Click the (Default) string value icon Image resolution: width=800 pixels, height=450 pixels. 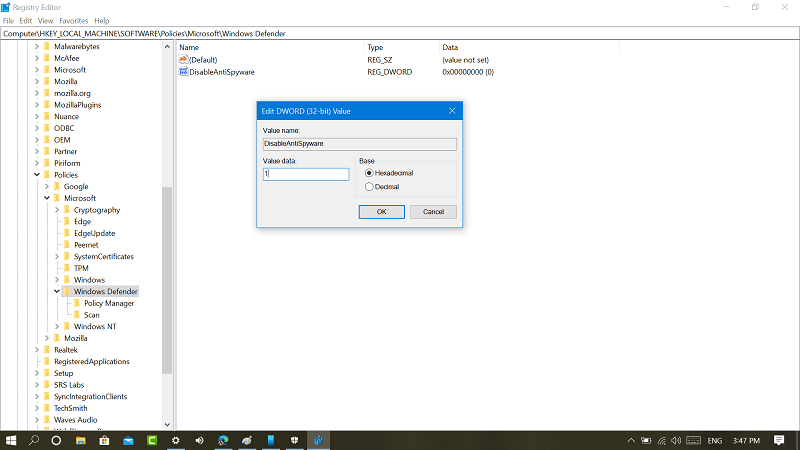(183, 60)
